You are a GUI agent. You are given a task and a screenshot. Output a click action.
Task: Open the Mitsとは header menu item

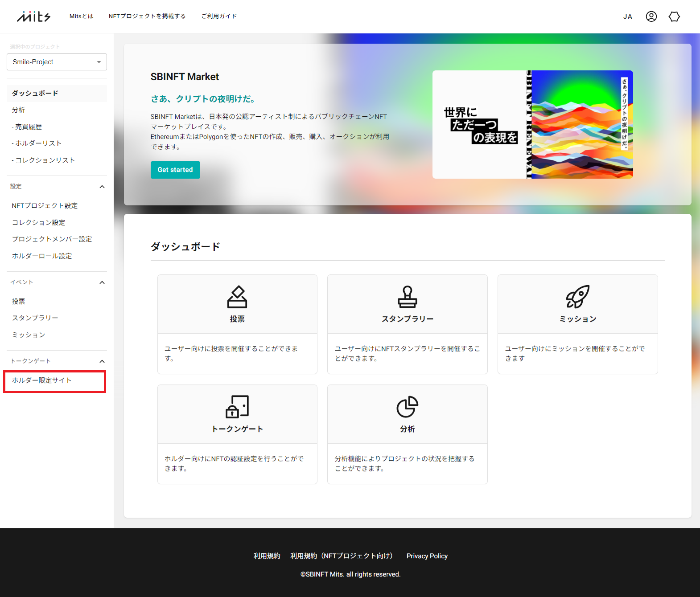click(82, 16)
